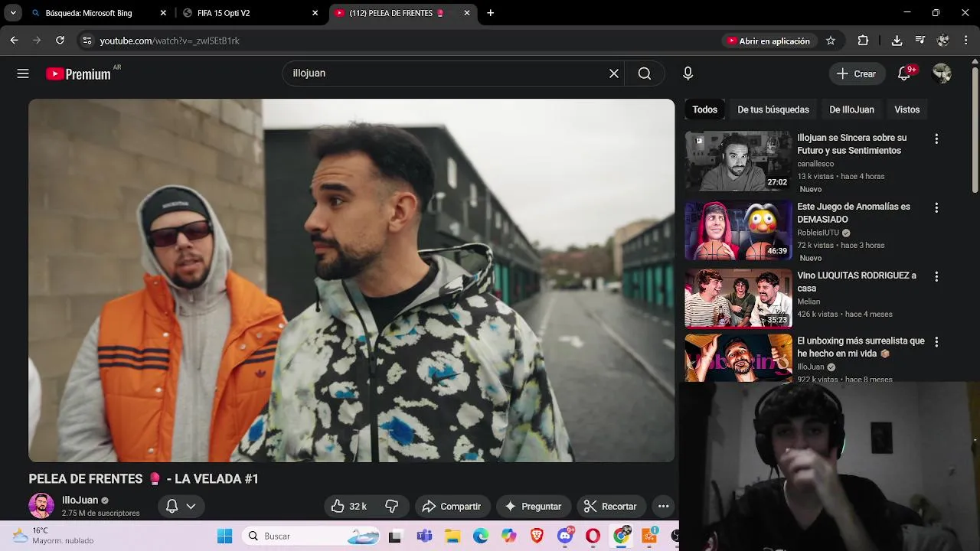
Task: Open IlloJuan channel name link
Action: click(80, 500)
